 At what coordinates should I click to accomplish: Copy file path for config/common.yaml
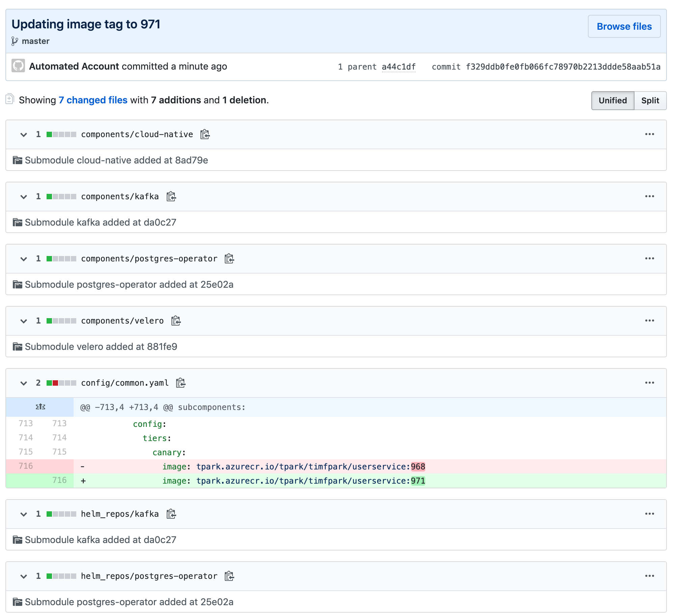coord(181,383)
